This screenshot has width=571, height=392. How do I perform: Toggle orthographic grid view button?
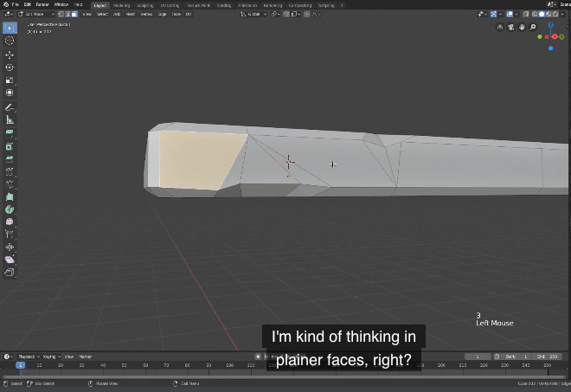tap(500, 27)
